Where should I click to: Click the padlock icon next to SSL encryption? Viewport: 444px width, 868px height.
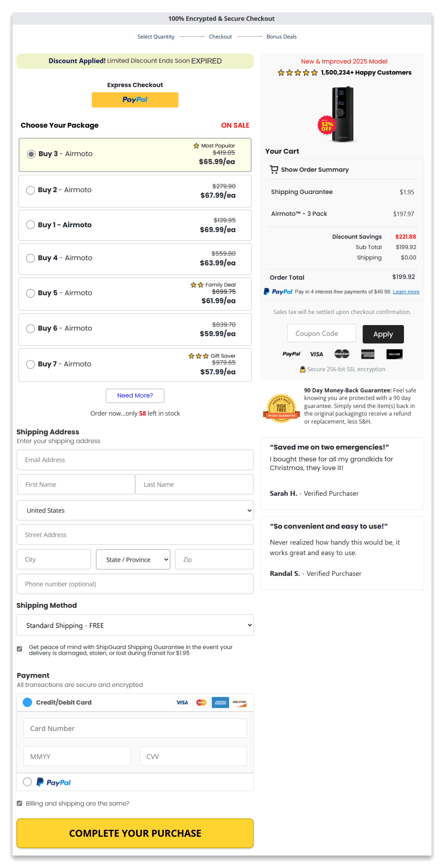[303, 369]
